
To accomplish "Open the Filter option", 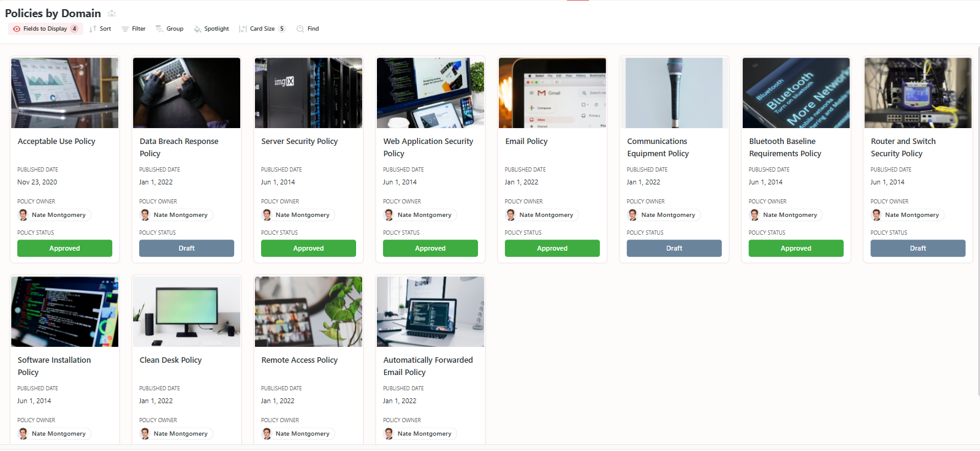I will point(134,29).
